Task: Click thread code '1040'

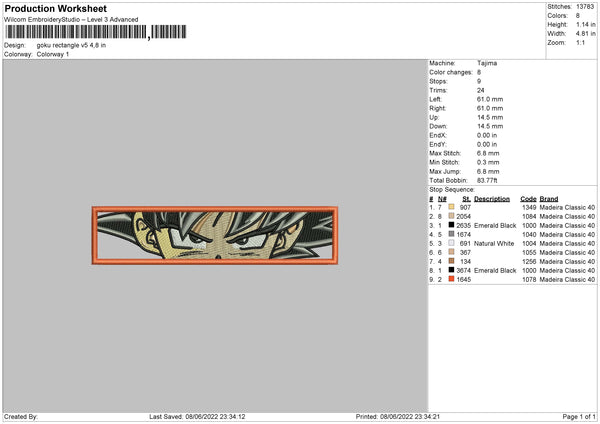Action: coord(529,235)
